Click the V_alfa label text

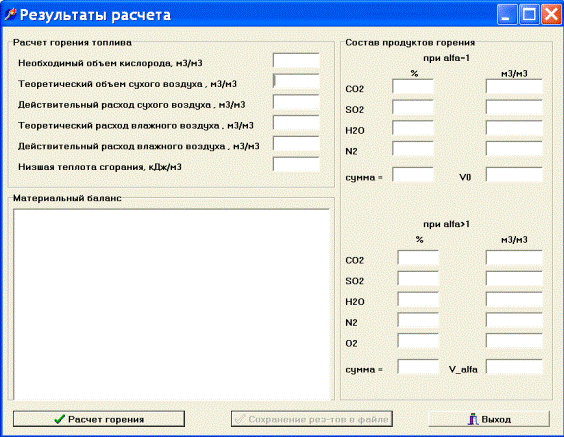point(463,369)
